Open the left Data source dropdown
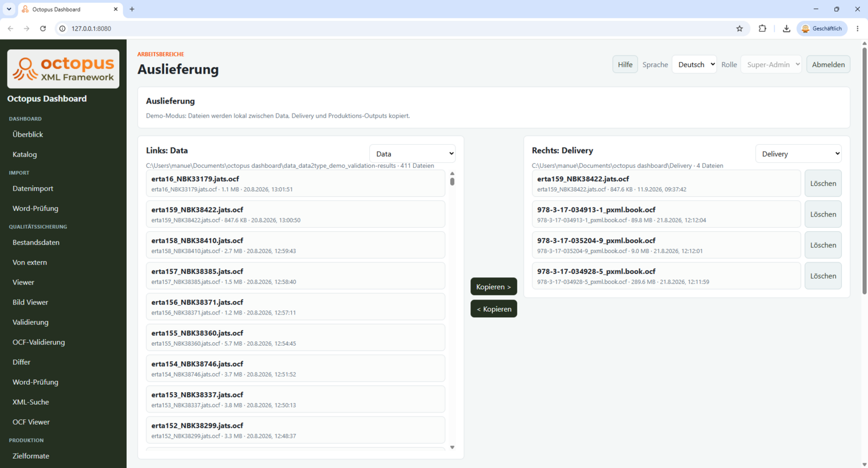Image resolution: width=868 pixels, height=468 pixels. (412, 153)
